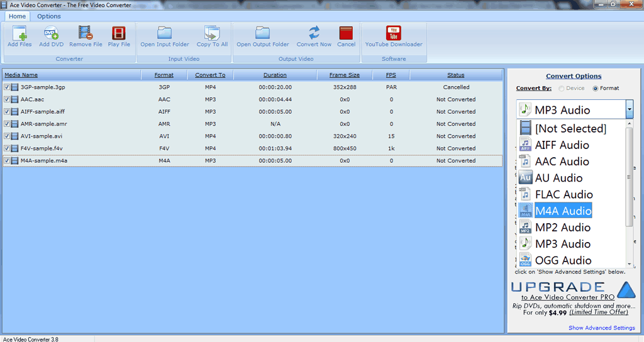Click the Add Files toolbar icon
644x342 pixels.
[x=19, y=33]
